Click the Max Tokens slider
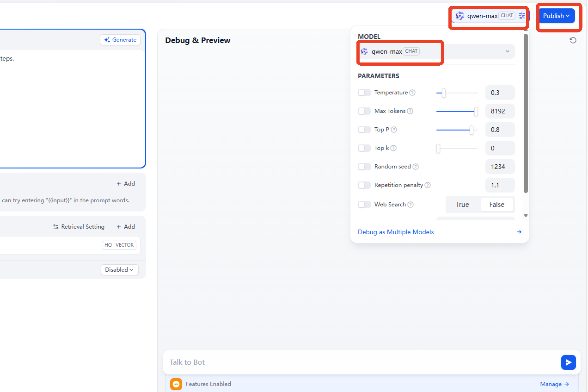588x392 pixels. [457, 111]
